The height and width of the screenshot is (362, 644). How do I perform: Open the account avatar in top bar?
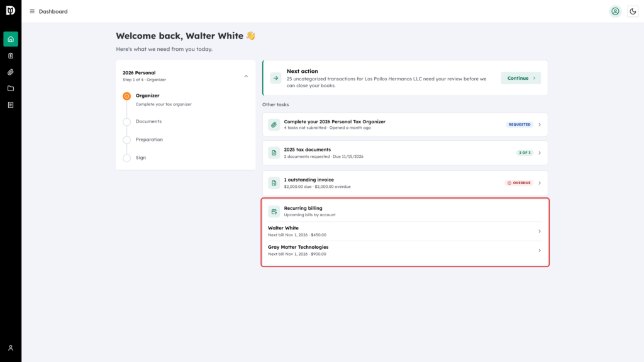(615, 11)
